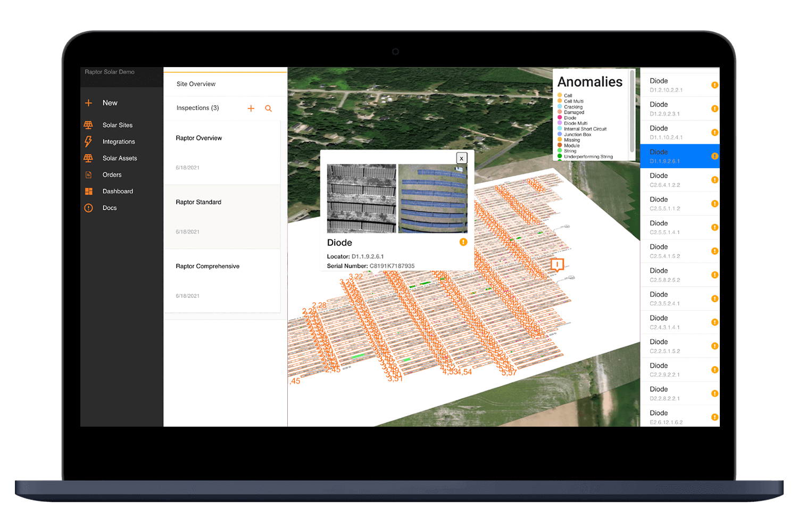Open Integrations via the lightning bolt icon
The image size is (798, 532).
[88, 141]
